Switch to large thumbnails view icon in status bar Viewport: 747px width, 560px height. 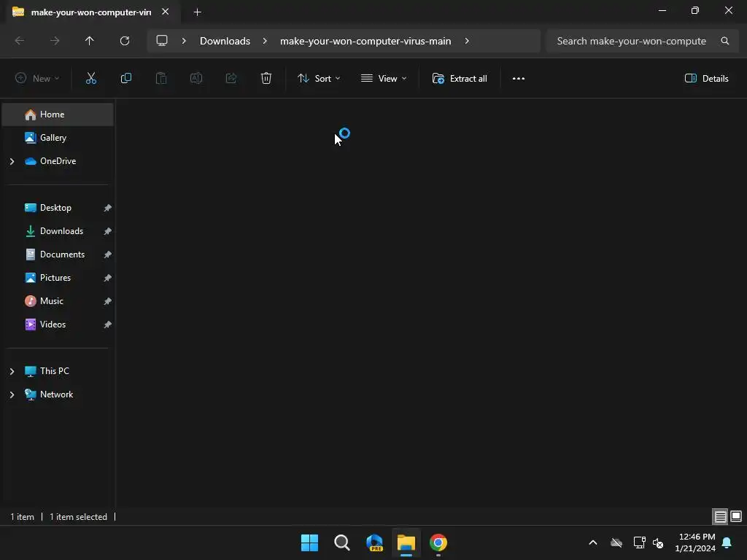(x=736, y=517)
